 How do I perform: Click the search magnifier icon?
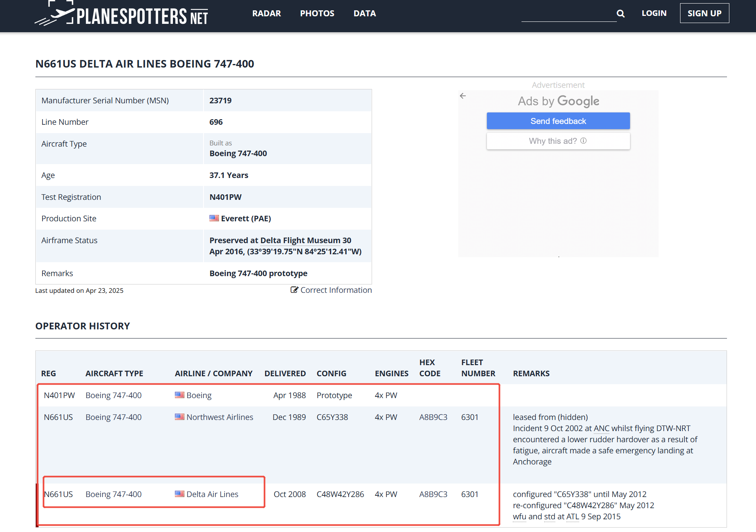(620, 14)
